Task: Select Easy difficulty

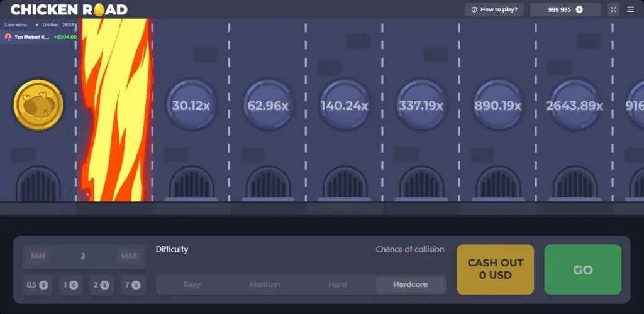Action: (x=192, y=284)
